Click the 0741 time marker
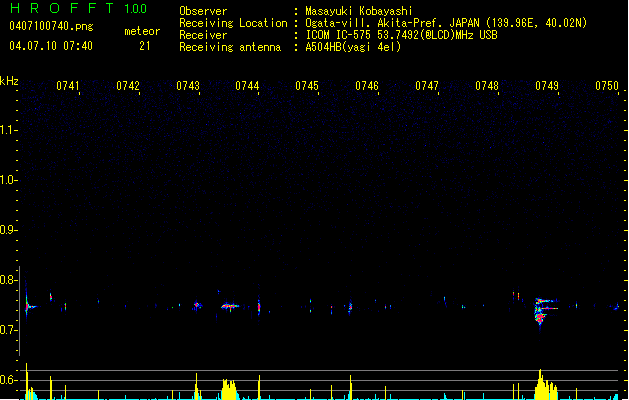The image size is (629, 400). (68, 86)
